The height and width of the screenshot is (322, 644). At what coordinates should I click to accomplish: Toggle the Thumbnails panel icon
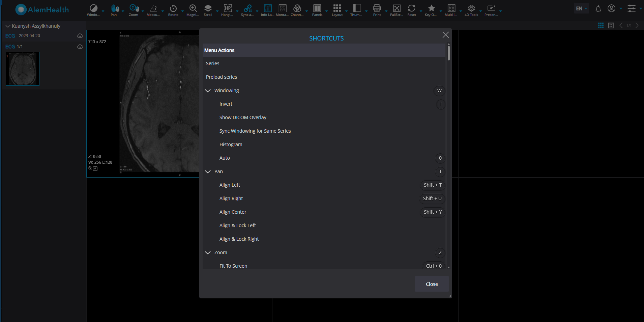(x=357, y=8)
